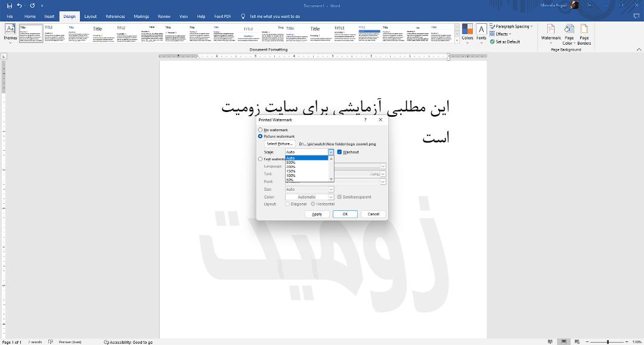Expand the document formatting gallery More arrow
This screenshot has width=644, height=345.
point(457,41)
